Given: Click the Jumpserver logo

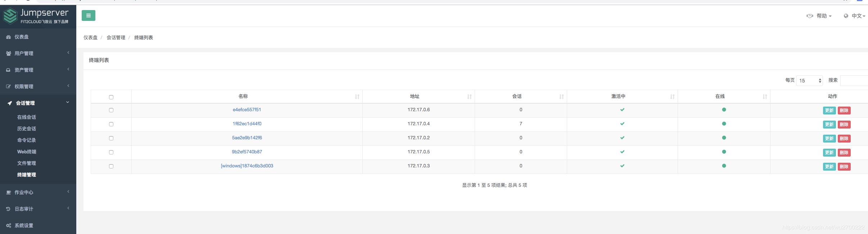Looking at the screenshot, I should (36, 16).
